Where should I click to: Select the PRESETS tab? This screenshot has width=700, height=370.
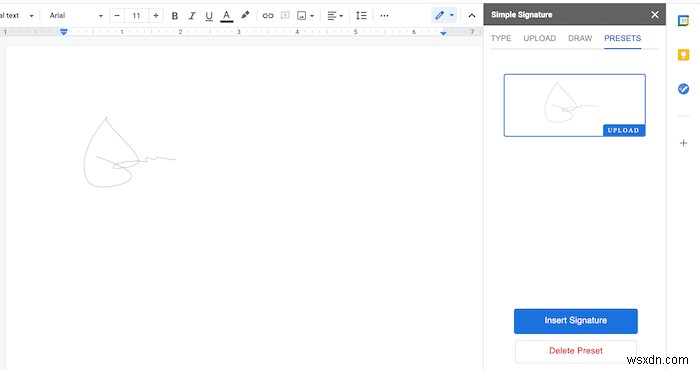click(x=622, y=38)
